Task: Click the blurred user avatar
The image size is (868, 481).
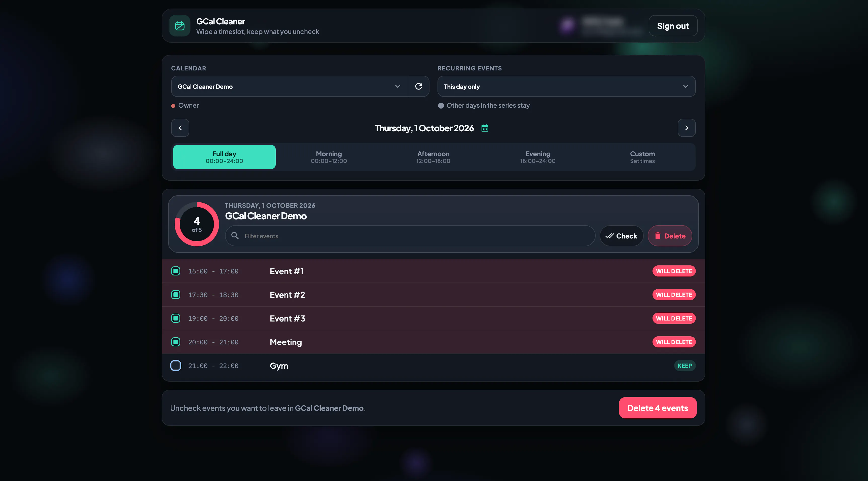Action: point(567,26)
